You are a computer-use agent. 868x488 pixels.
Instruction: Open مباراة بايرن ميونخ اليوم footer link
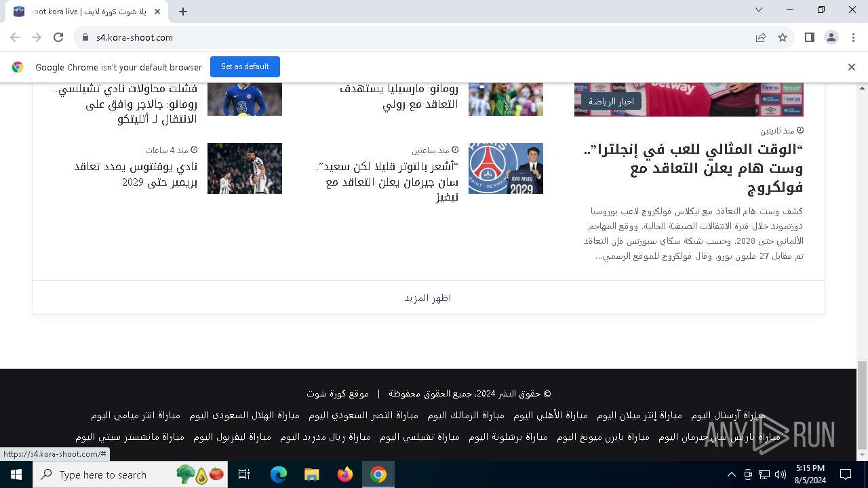(603, 437)
